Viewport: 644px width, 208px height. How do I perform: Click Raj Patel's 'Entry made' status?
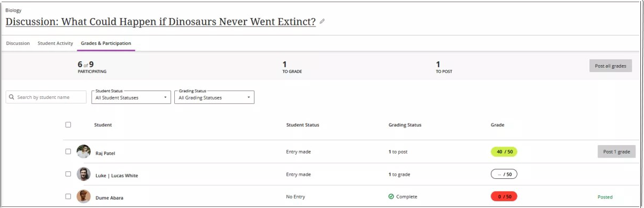tap(299, 151)
